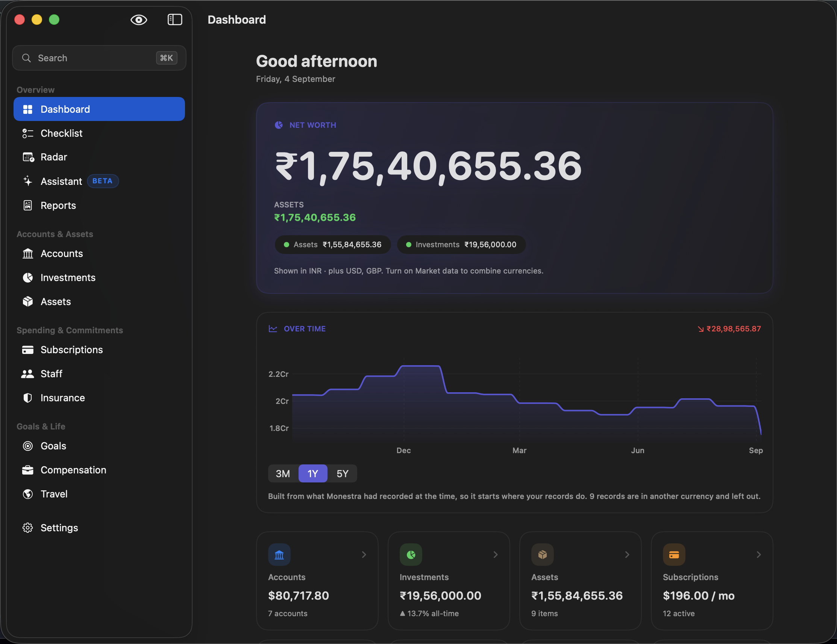Click the Reports document icon
Viewport: 837px width, 644px height.
(27, 205)
